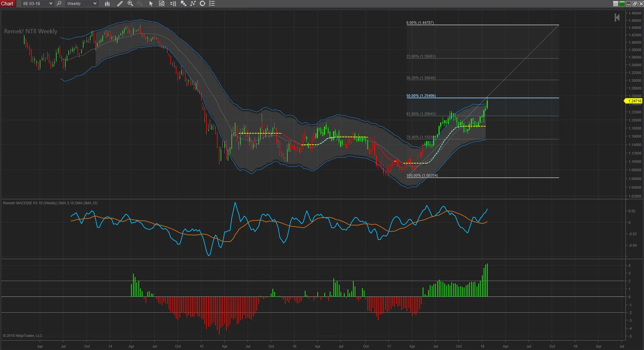Open the bar type chart style icon

(107, 3)
